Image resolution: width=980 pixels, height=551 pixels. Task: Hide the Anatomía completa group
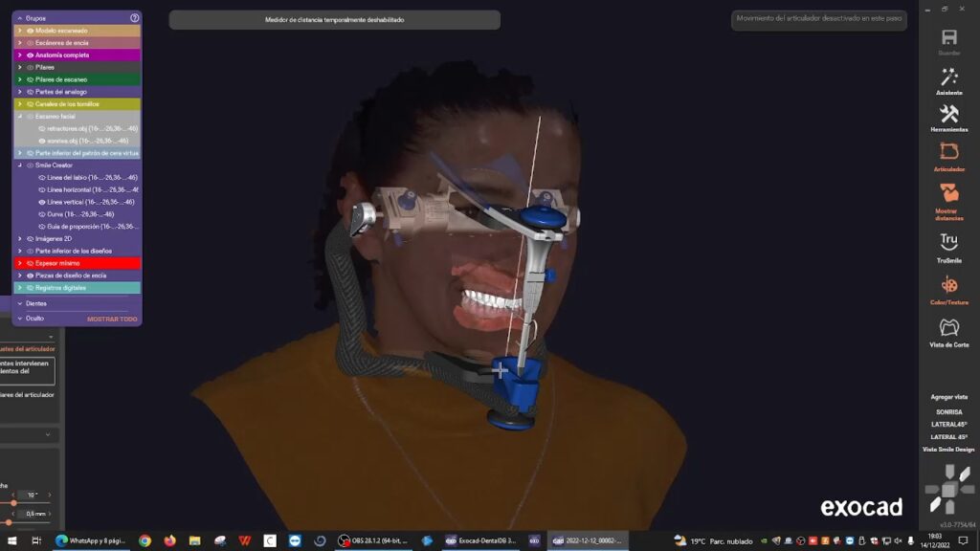30,55
